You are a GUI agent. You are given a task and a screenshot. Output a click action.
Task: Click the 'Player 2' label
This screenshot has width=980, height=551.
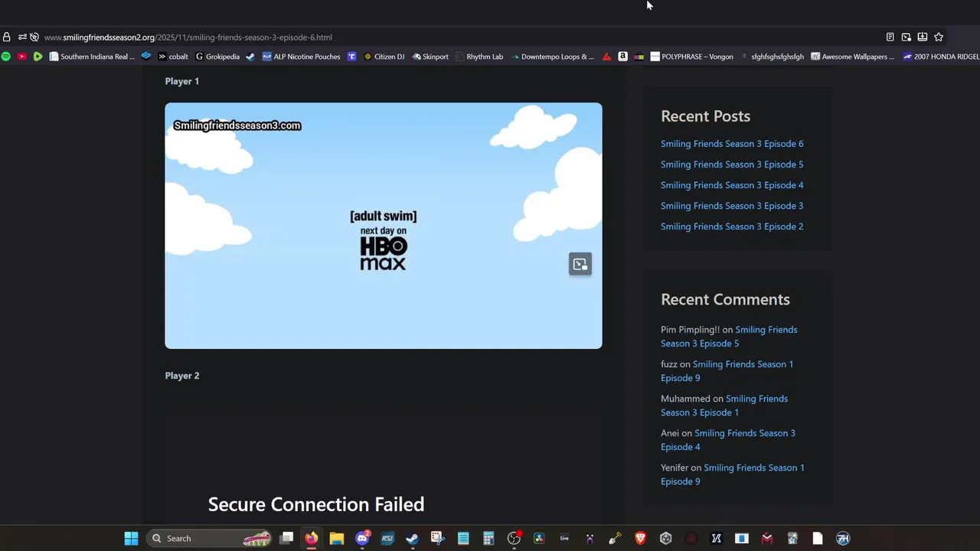pyautogui.click(x=182, y=376)
